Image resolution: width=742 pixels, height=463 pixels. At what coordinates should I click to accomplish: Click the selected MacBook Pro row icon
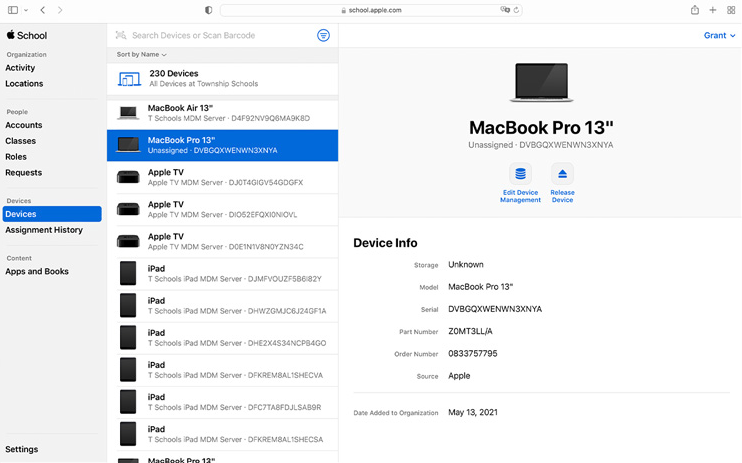click(x=128, y=145)
